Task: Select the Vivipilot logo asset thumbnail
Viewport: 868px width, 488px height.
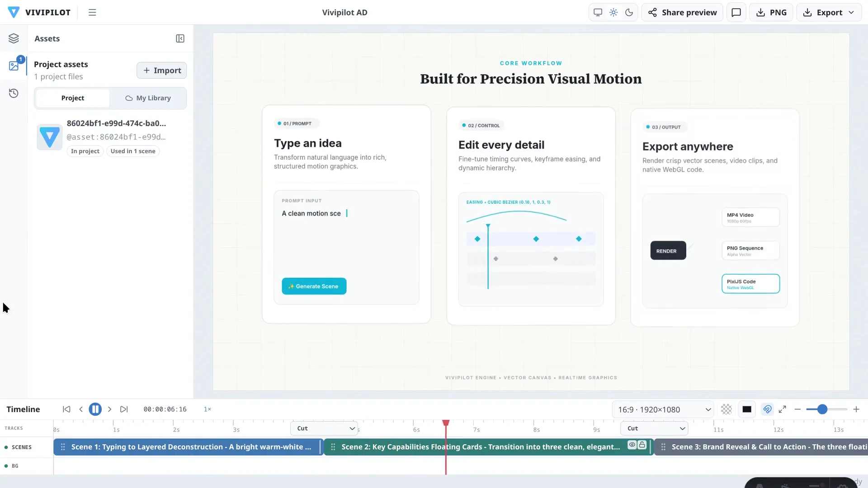Action: click(x=50, y=137)
